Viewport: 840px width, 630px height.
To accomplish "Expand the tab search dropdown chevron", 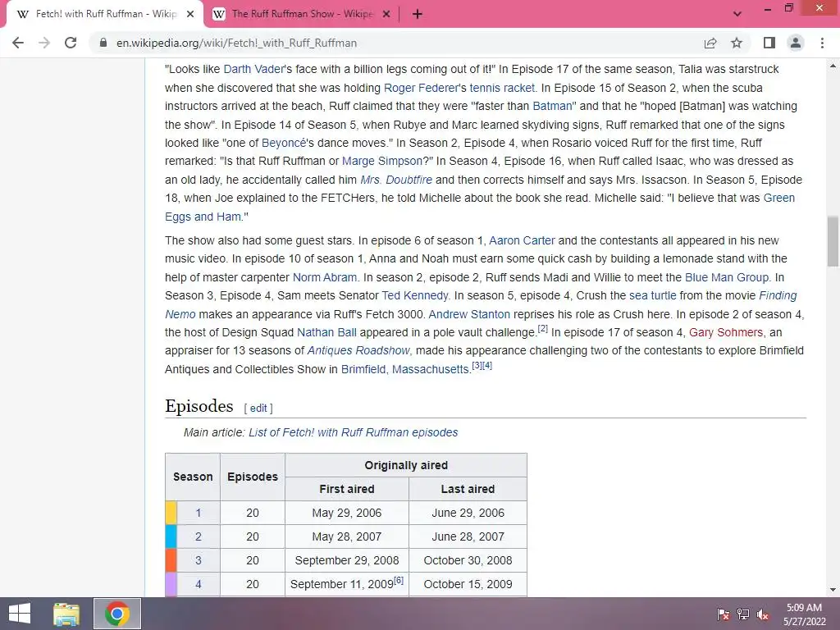I will coord(737,14).
